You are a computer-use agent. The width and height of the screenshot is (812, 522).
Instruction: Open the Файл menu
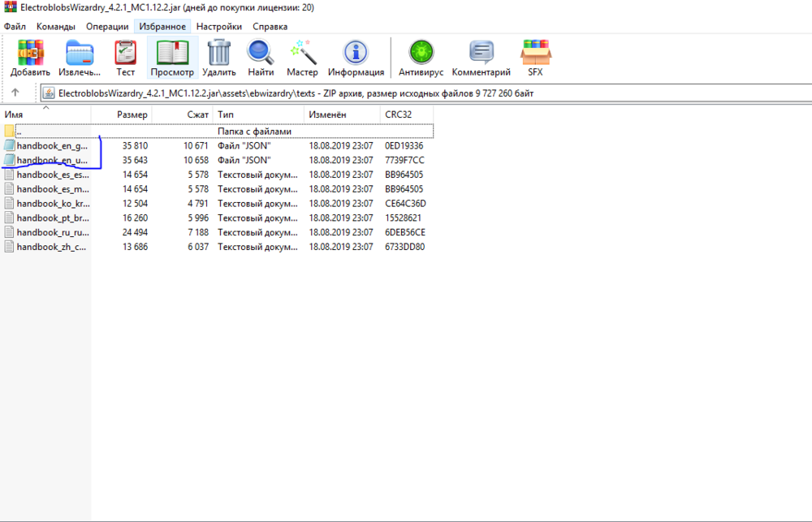[x=15, y=27]
